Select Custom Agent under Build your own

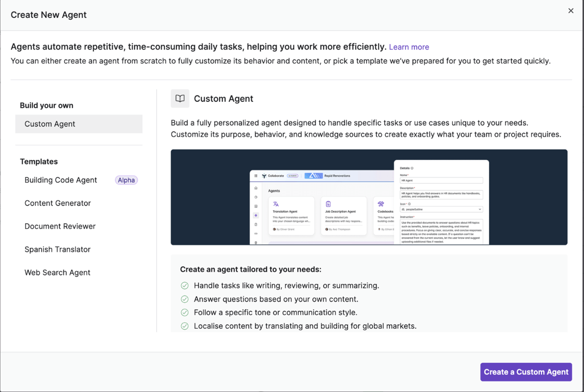click(79, 124)
